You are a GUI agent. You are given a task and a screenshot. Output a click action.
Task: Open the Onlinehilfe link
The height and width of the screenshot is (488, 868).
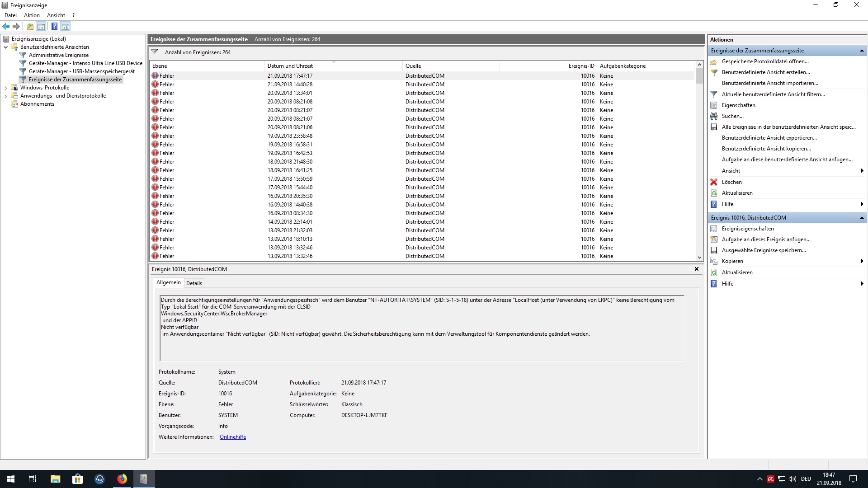(x=233, y=437)
